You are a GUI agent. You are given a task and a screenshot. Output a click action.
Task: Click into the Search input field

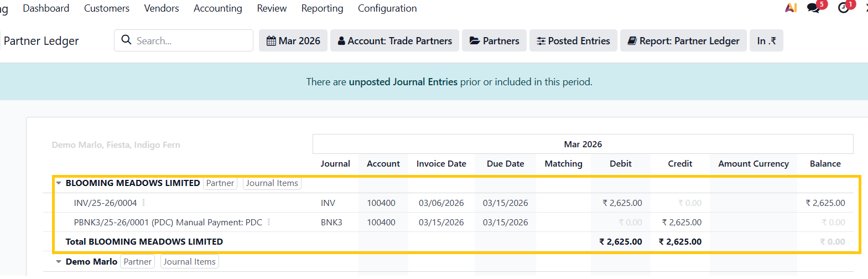[191, 41]
